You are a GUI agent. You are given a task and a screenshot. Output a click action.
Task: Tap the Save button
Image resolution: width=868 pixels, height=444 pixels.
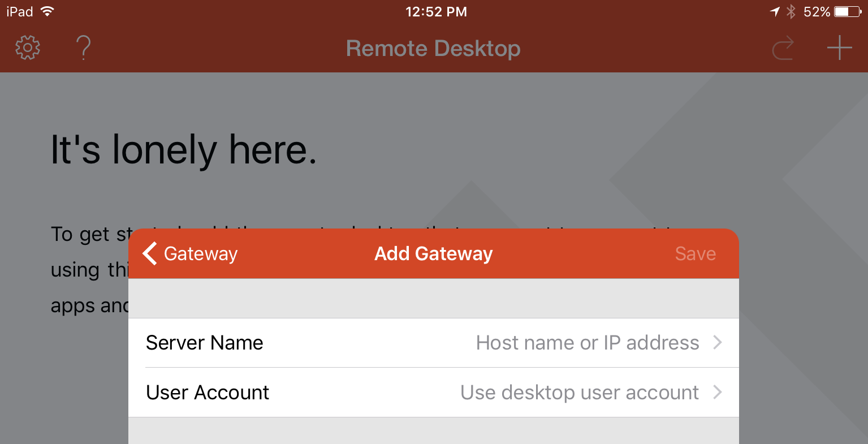[x=695, y=253]
